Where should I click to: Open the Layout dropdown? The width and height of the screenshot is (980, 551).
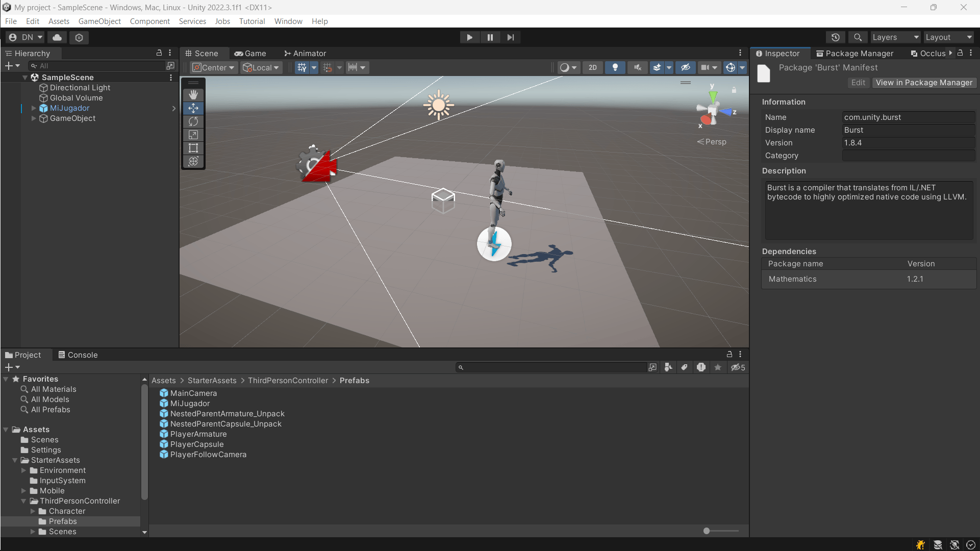pyautogui.click(x=949, y=37)
